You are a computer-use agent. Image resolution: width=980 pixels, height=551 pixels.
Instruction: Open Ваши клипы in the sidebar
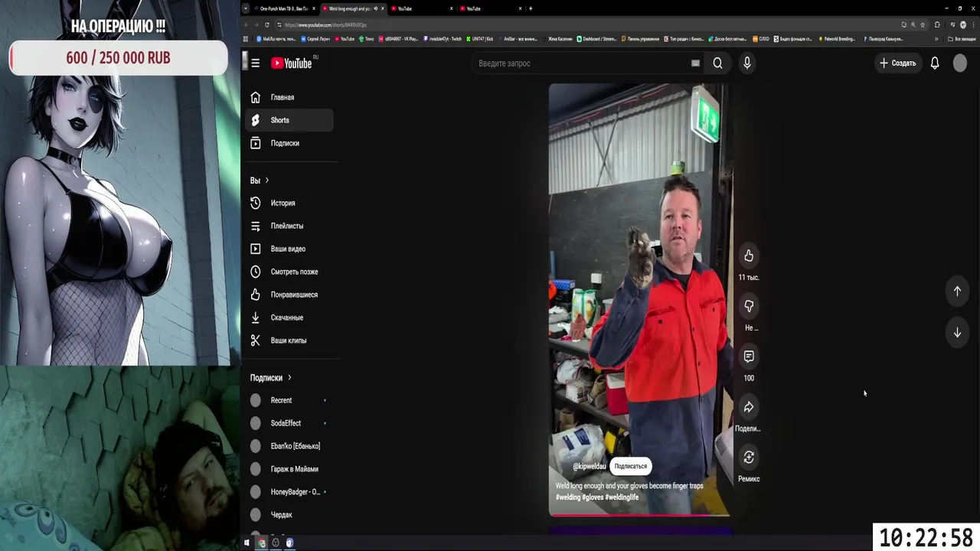[289, 341]
